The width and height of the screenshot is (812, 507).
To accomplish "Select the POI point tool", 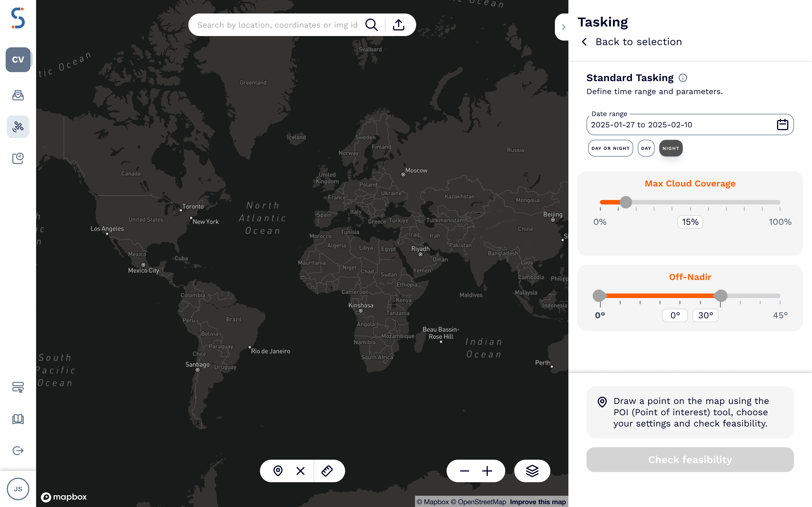I will (x=278, y=471).
